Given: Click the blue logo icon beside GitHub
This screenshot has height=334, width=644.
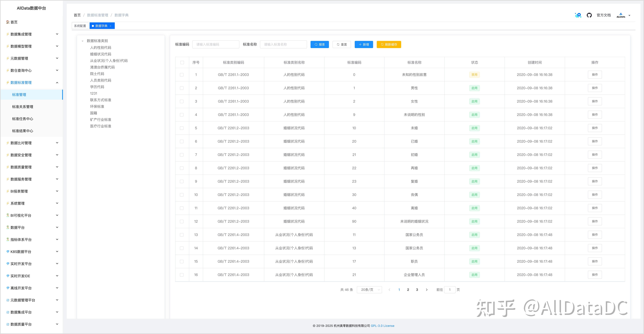Looking at the screenshot, I should click(578, 15).
